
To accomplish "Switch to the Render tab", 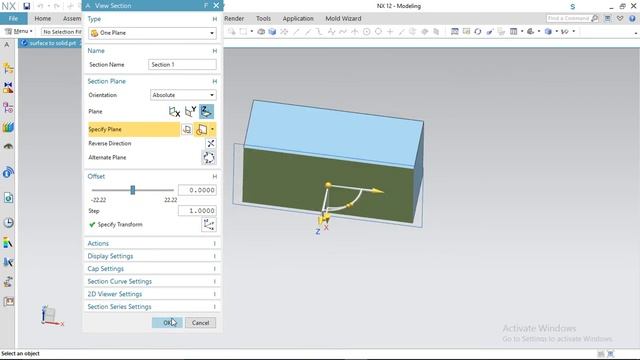I will point(234,18).
